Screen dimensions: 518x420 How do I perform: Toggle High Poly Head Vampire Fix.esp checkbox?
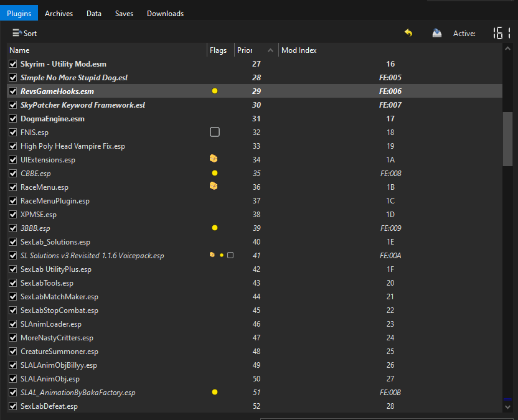coord(13,146)
